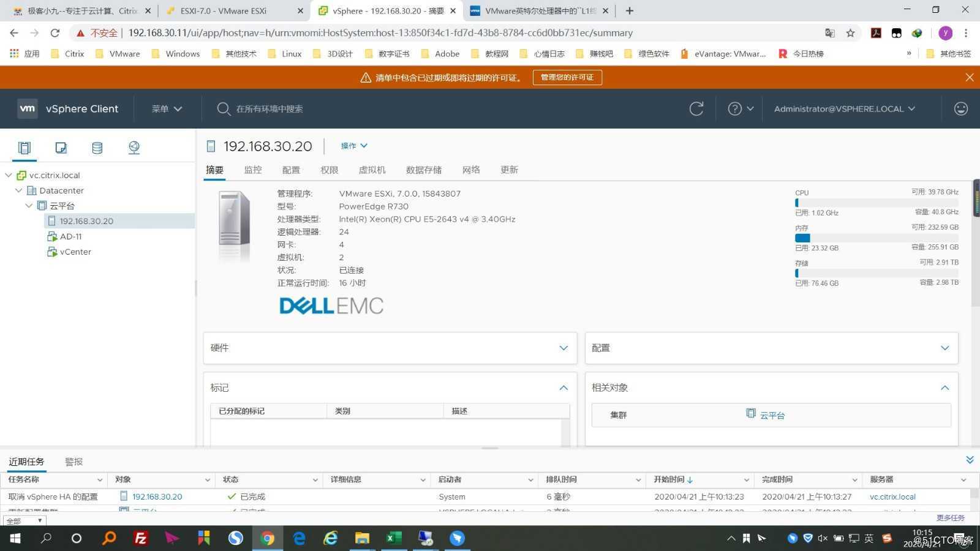Viewport: 980px width, 551px height.
Task: Collapse Datacenter tree node
Action: (19, 190)
